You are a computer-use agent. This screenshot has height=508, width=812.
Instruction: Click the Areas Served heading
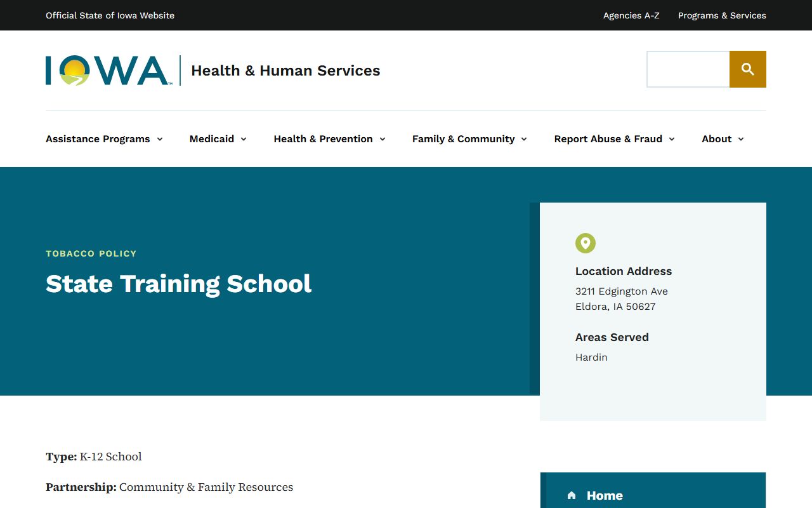[x=612, y=337]
